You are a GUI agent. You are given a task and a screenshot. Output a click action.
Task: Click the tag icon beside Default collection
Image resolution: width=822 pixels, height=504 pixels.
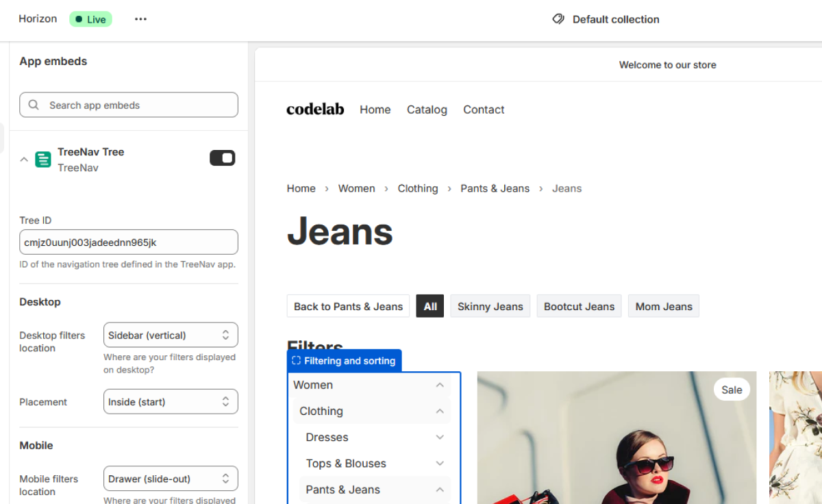pos(558,19)
